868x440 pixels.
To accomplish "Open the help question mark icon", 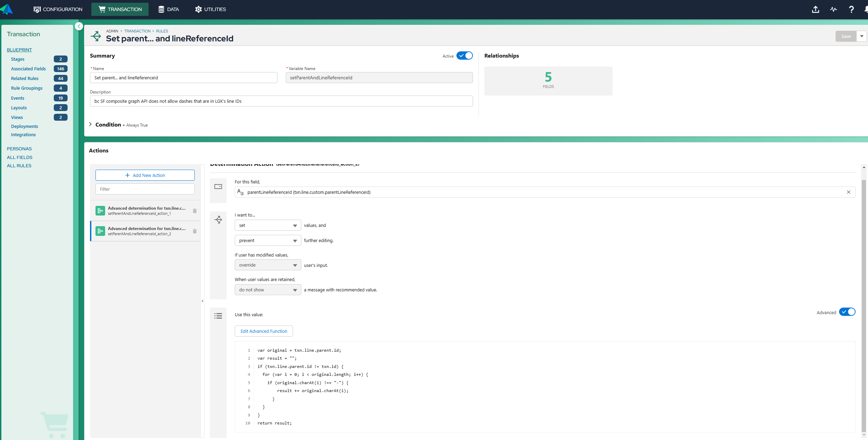I will [851, 9].
